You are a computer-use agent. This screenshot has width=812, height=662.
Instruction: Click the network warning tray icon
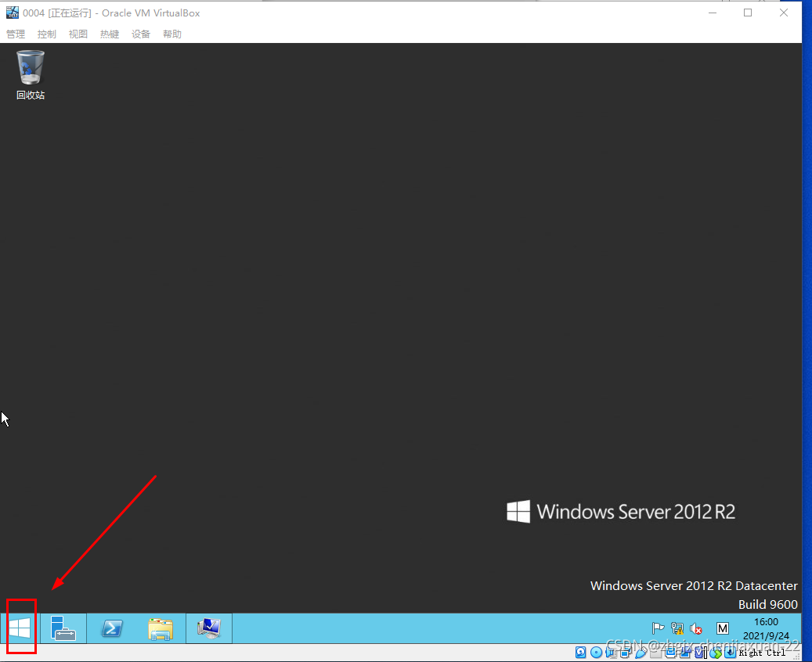coord(677,628)
